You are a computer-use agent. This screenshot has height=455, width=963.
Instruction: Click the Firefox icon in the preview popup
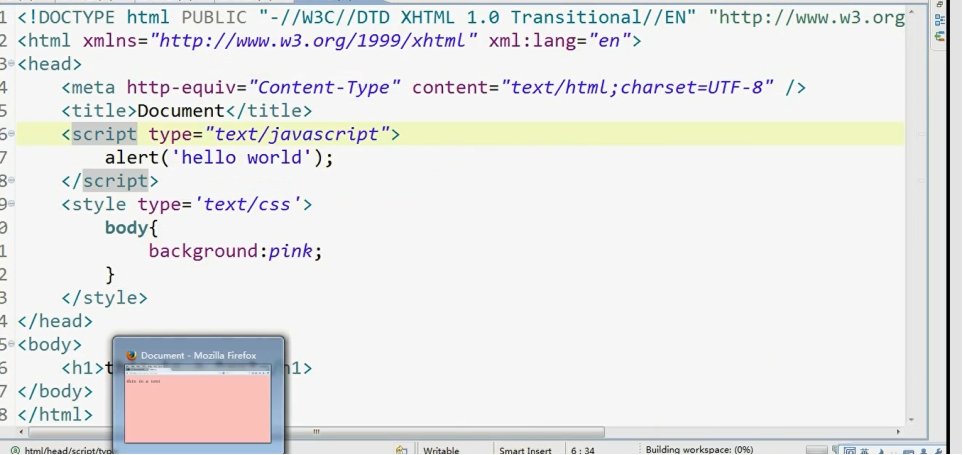click(131, 355)
